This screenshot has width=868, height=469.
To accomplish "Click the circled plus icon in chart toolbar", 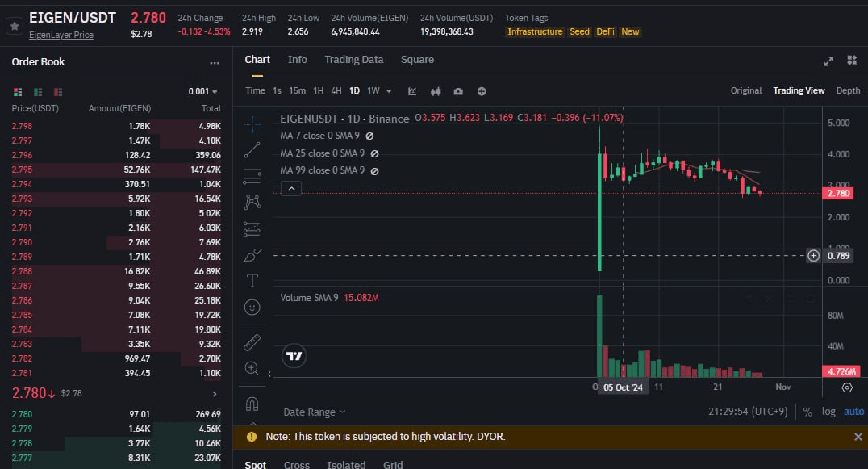I will tap(482, 91).
